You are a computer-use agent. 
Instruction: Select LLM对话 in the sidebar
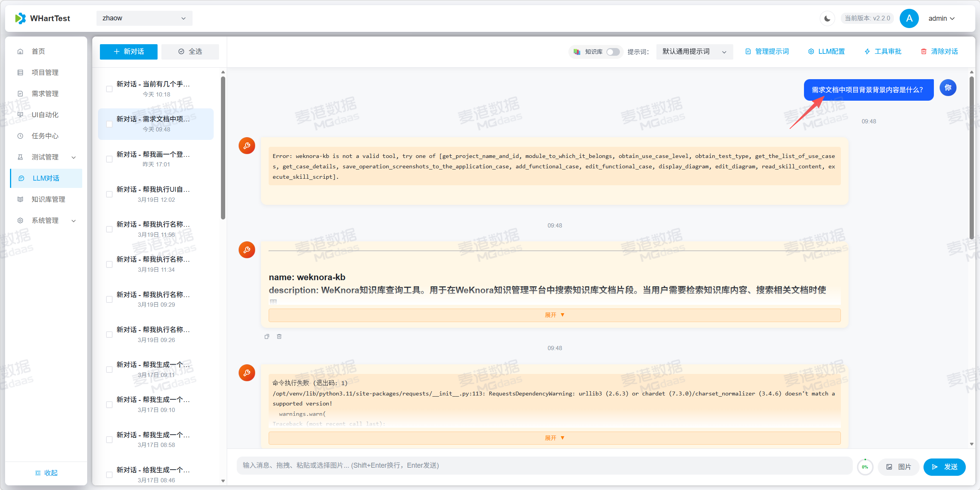tap(45, 178)
